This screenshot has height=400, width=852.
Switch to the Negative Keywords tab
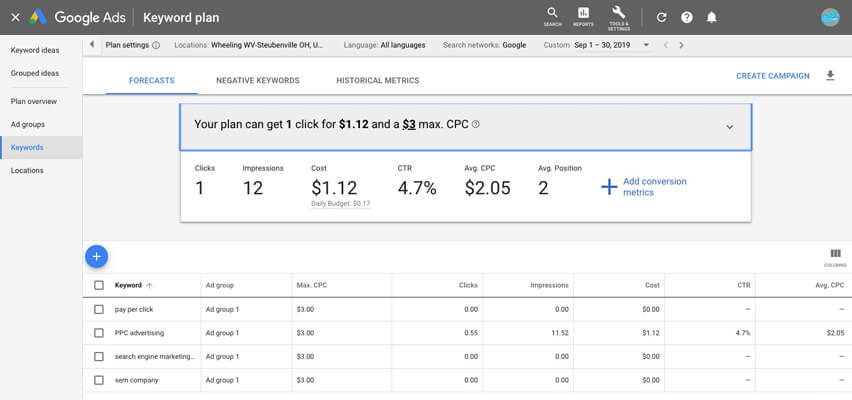pos(257,80)
